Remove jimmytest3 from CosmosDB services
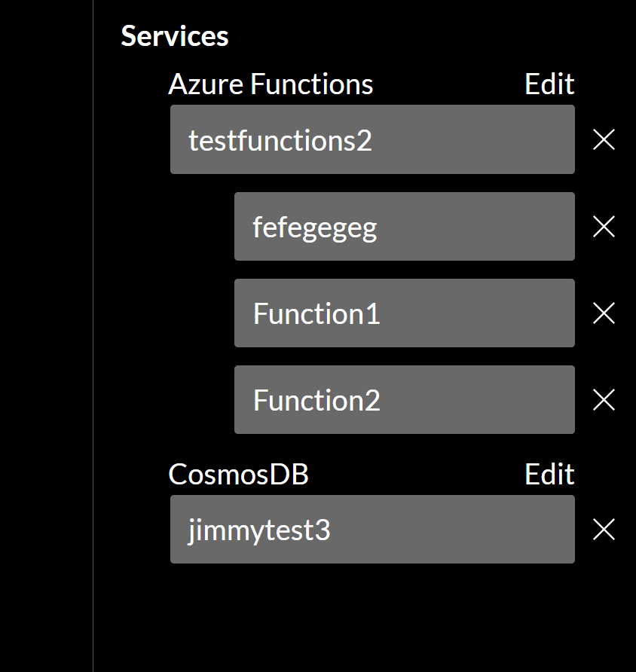Screen dimensions: 636x672 (604, 530)
